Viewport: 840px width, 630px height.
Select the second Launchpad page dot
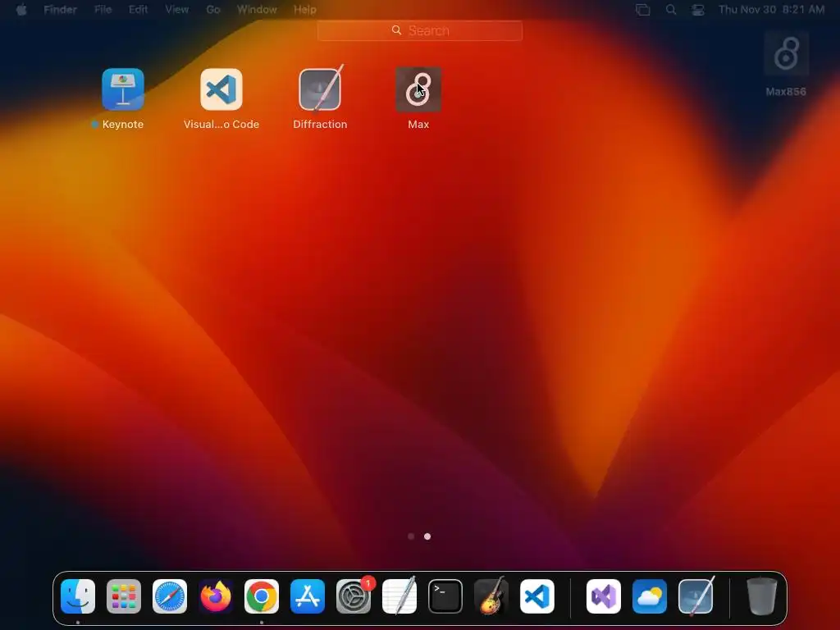[427, 536]
